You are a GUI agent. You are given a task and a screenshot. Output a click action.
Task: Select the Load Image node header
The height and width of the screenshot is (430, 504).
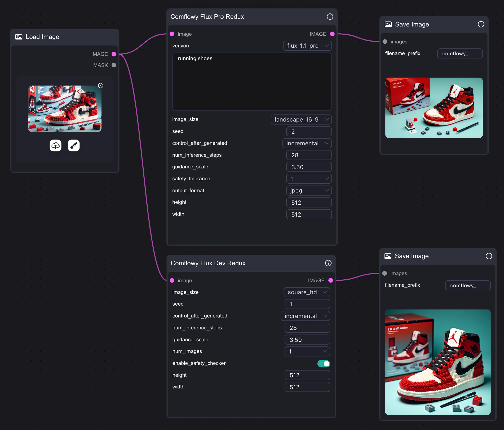[x=42, y=37]
